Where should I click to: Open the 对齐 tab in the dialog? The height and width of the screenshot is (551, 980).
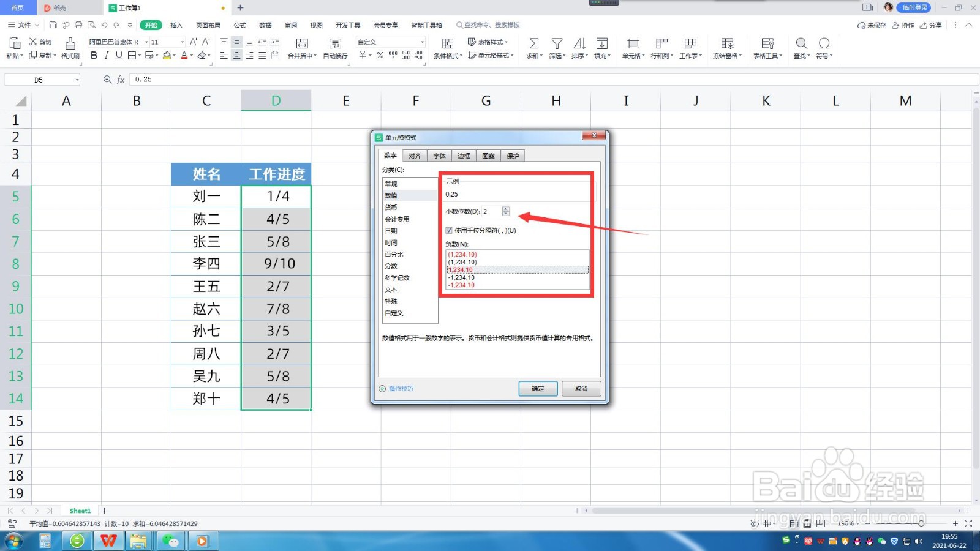[415, 156]
